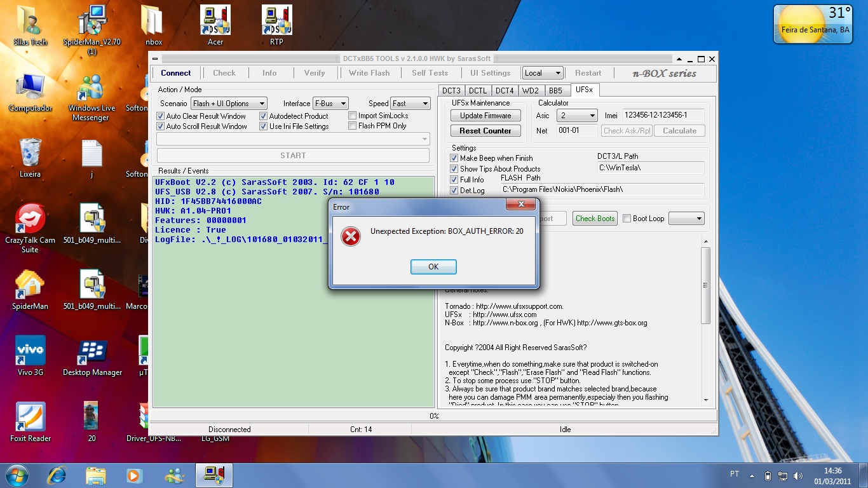Toggle Full Info checkbox
The image size is (868, 488).
point(454,180)
